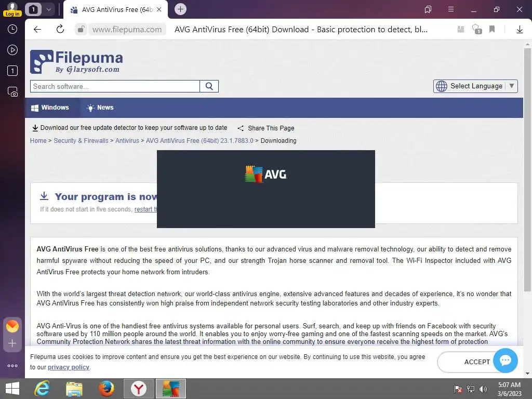The height and width of the screenshot is (399, 532).
Task: Open the Select Language dropdown
Action: click(x=475, y=86)
